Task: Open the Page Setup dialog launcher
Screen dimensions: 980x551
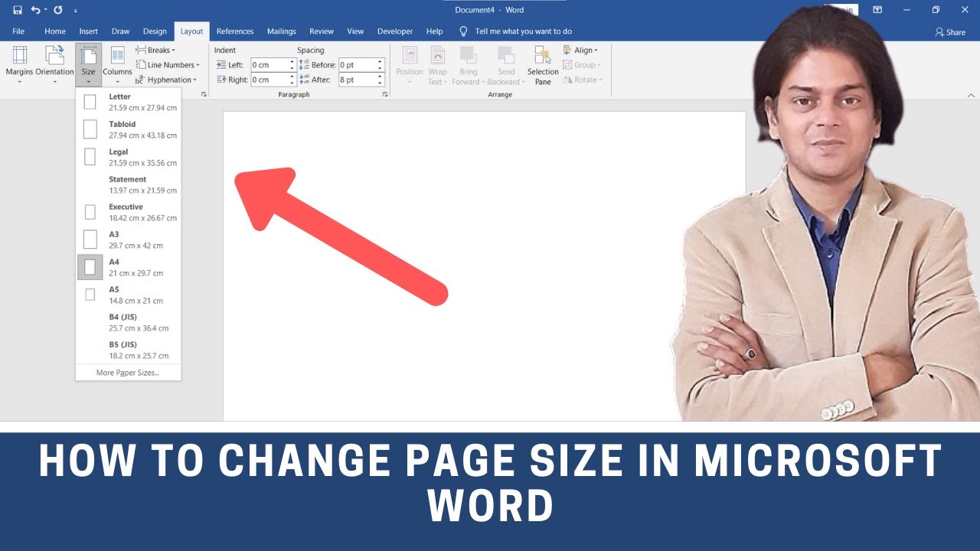Action: (204, 94)
